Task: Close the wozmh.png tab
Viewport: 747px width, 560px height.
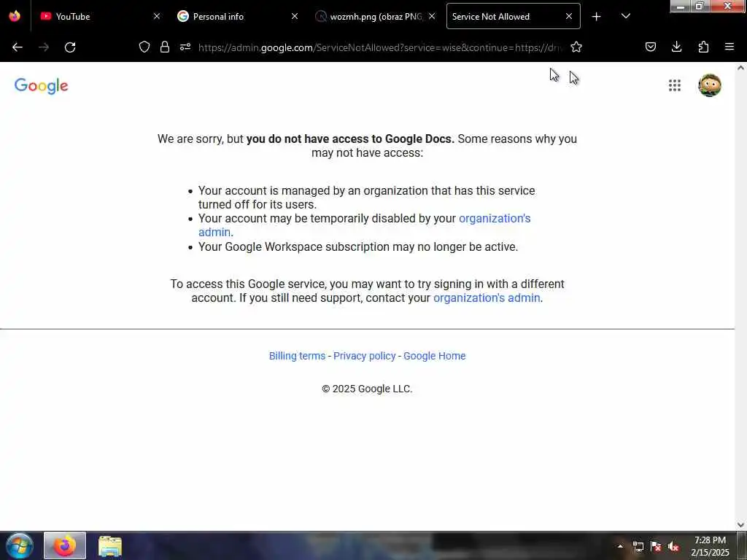Action: point(432,16)
